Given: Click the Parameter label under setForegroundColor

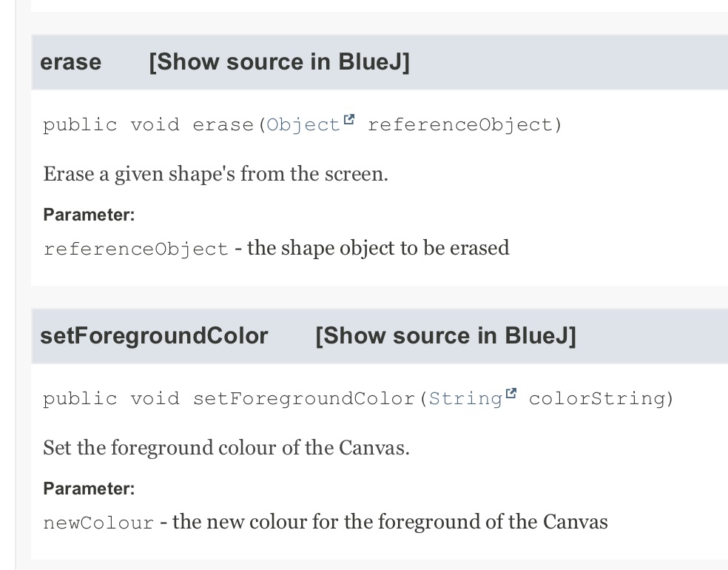Looking at the screenshot, I should 89,489.
